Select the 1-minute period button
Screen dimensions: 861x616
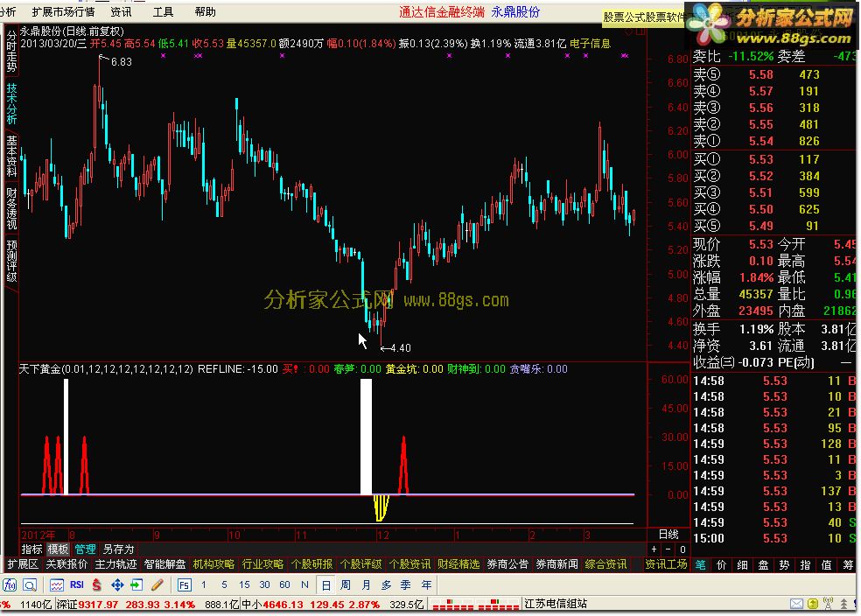tap(204, 584)
